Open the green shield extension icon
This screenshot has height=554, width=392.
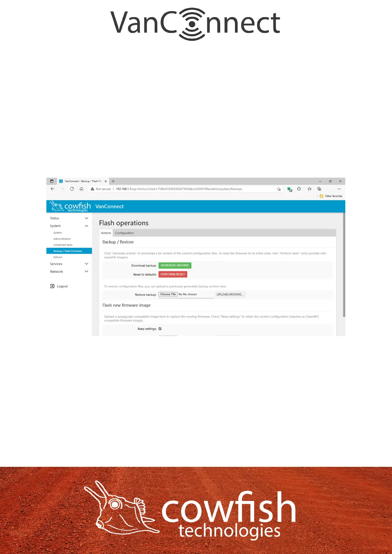tap(290, 189)
